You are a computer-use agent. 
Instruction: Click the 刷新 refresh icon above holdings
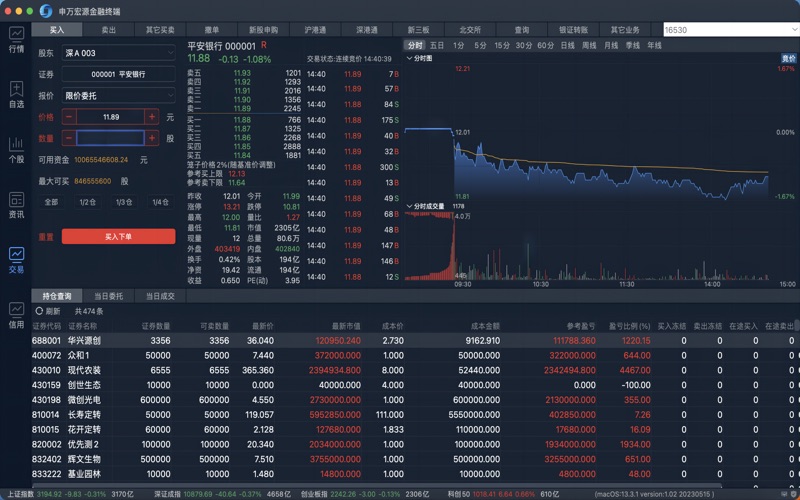point(39,311)
